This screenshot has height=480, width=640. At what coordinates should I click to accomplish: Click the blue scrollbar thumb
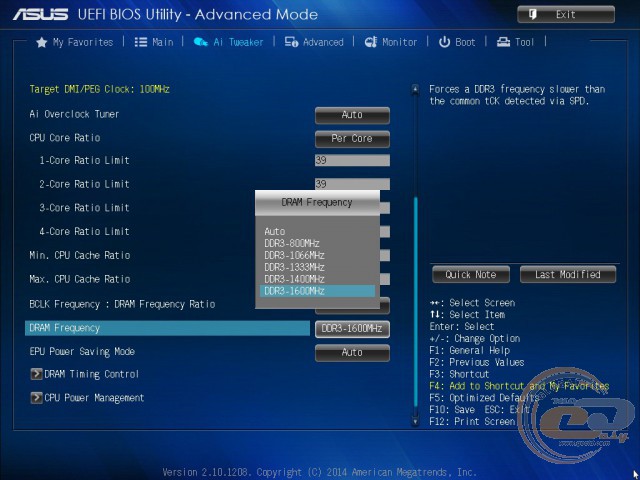pyautogui.click(x=416, y=302)
